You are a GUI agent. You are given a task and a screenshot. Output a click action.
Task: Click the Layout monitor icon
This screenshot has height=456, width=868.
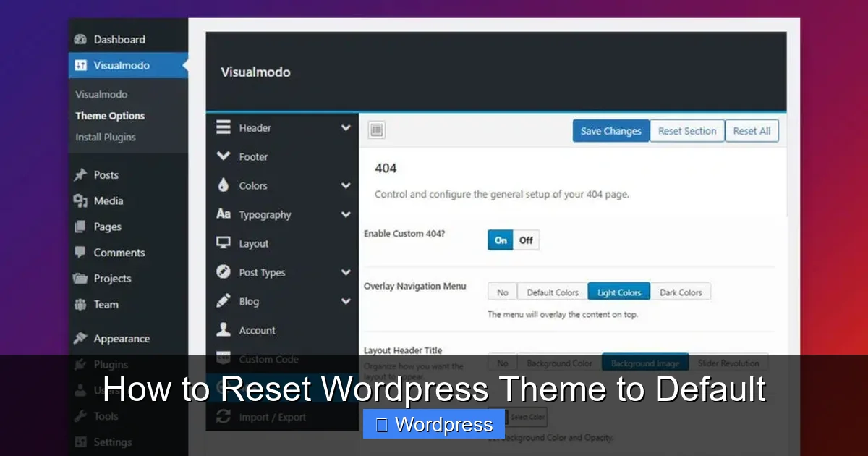224,243
